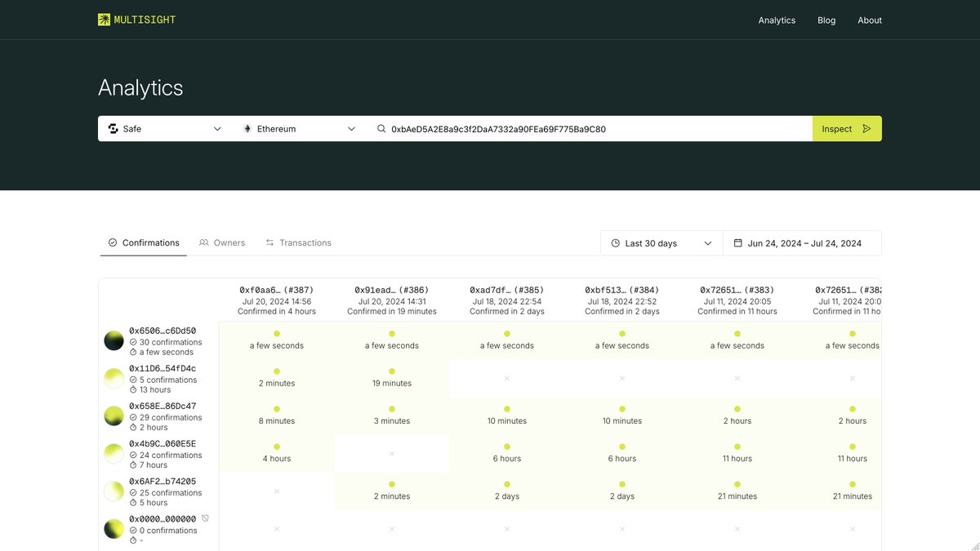
Task: Open the Blog navigation link
Action: [x=826, y=20]
